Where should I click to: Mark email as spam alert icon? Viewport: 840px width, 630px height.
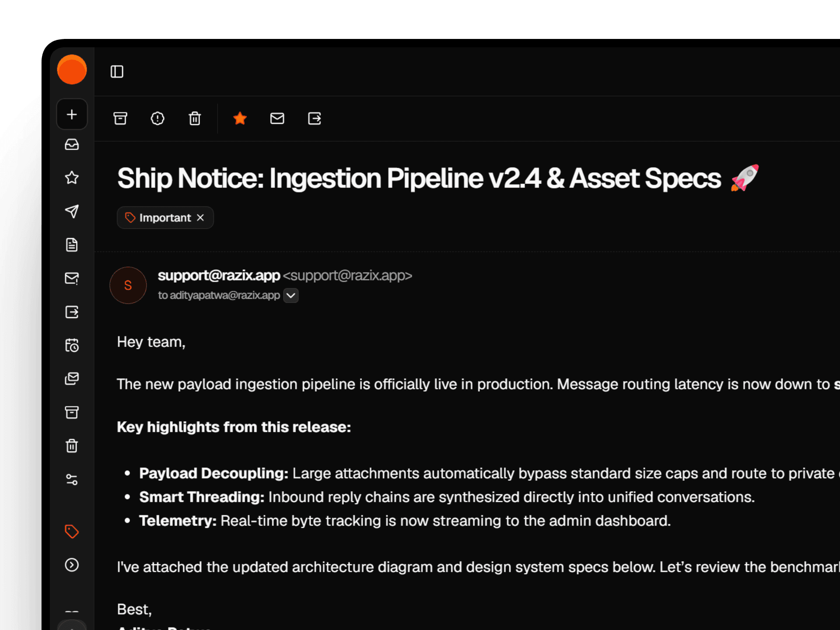157,118
